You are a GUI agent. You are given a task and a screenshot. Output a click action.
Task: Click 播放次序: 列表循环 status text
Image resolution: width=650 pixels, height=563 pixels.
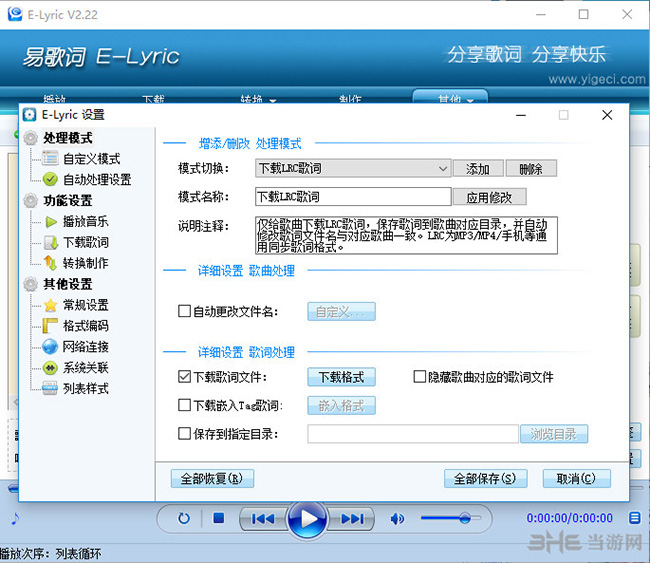[51, 553]
